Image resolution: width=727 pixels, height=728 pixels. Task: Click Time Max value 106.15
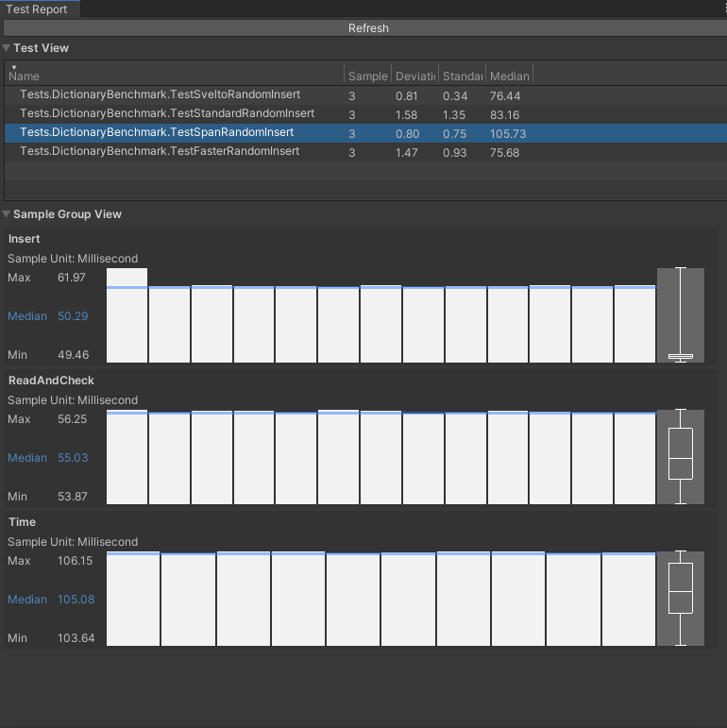75,561
